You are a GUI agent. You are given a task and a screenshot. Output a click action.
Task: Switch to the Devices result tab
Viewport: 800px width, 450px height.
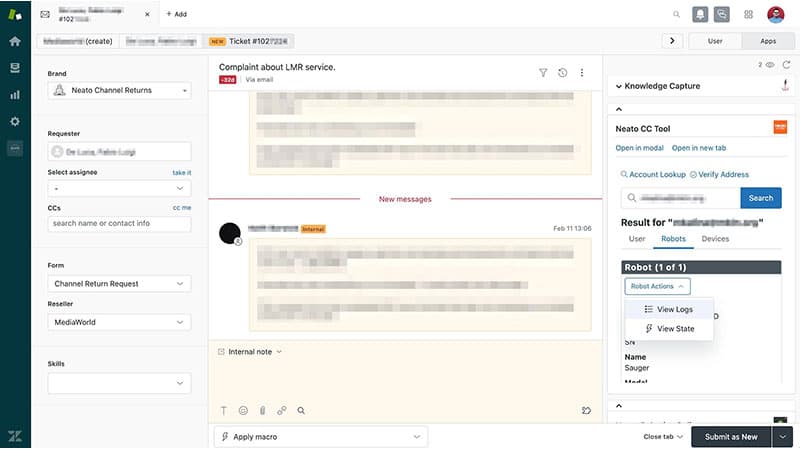[715, 239]
